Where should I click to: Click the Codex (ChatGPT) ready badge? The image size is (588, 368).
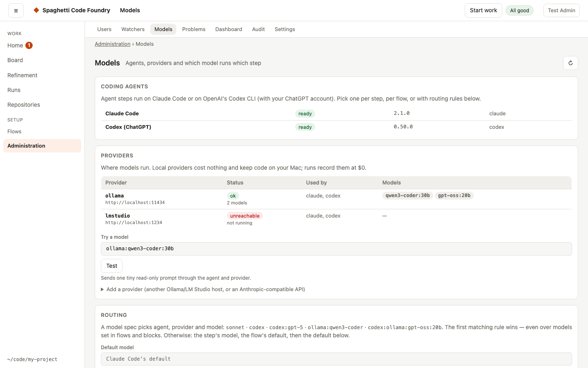pos(305,127)
